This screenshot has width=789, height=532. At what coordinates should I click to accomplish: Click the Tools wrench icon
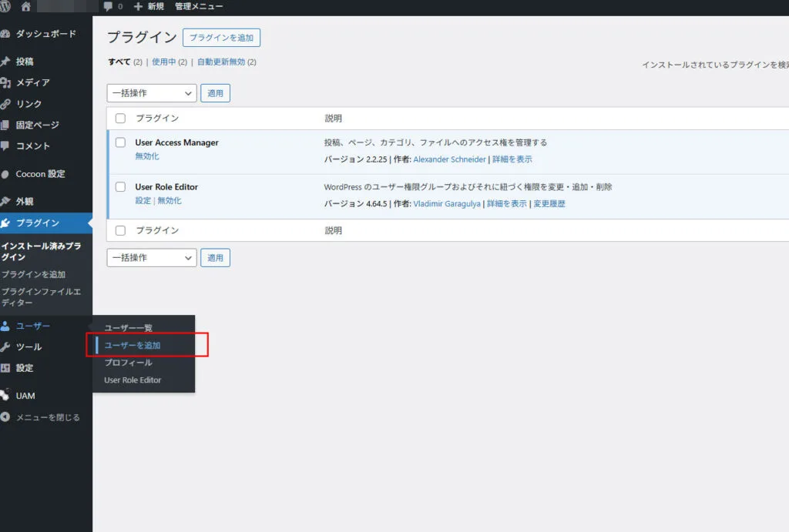pos(6,346)
